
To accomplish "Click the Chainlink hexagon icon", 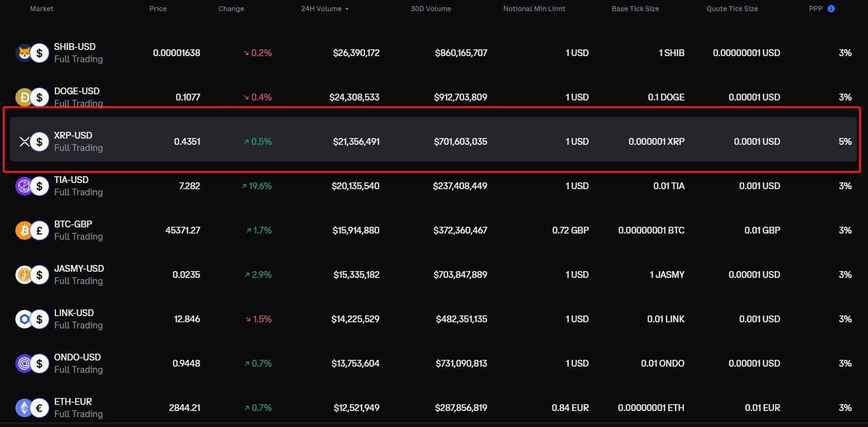I will coord(23,319).
